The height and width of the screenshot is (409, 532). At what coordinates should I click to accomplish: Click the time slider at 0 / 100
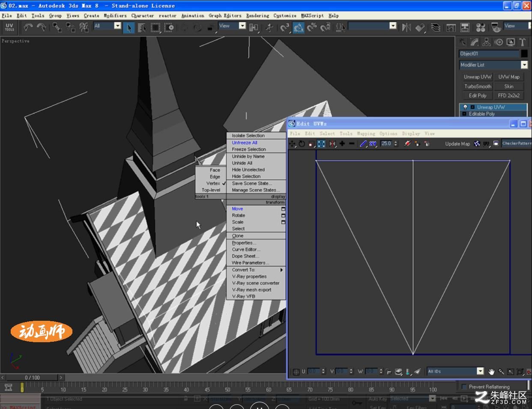(x=32, y=377)
